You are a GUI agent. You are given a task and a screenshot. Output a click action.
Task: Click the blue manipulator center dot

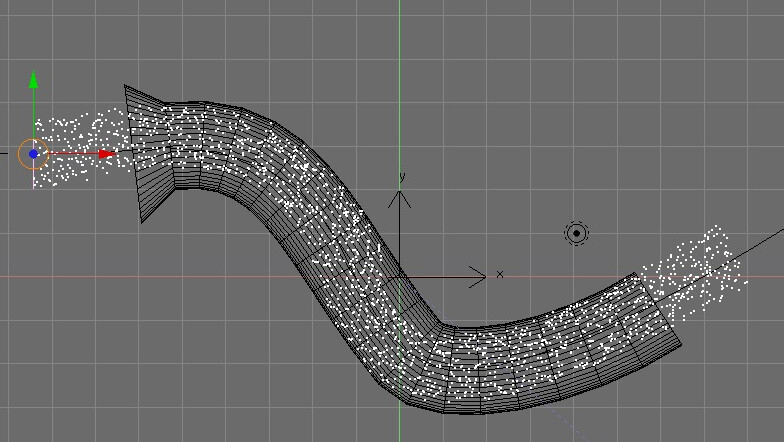(34, 154)
